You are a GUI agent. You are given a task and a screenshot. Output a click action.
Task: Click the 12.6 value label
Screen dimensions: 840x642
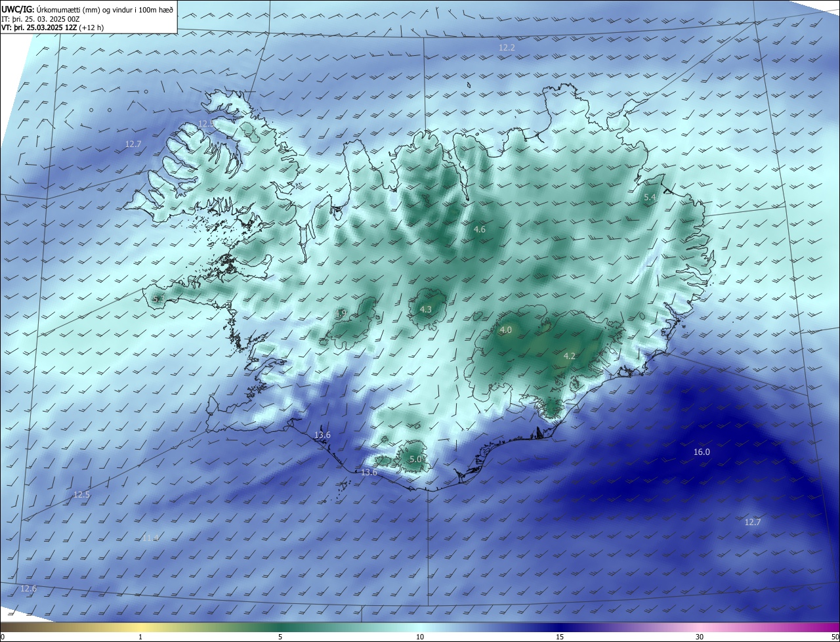point(28,588)
